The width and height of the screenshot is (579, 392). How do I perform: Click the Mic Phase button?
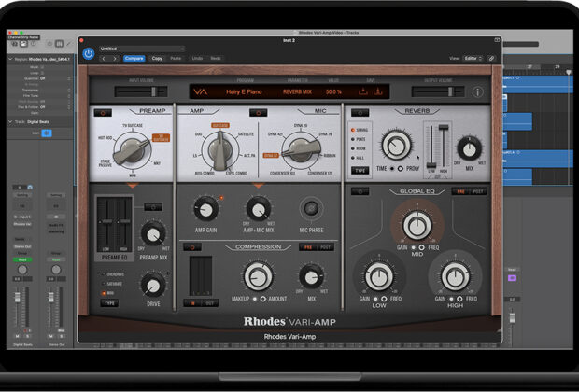(x=310, y=209)
